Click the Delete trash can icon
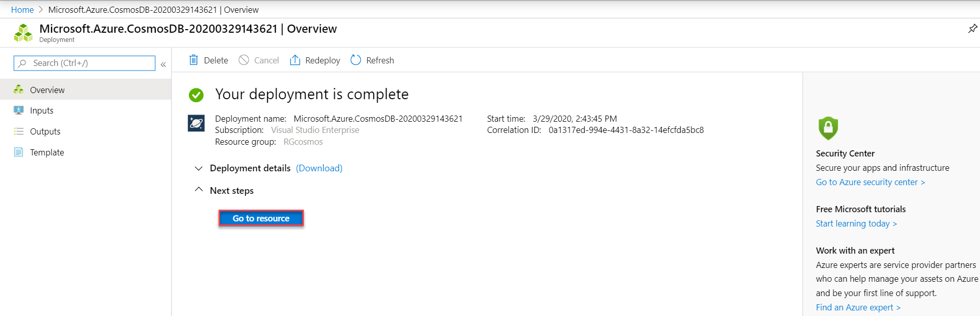 [194, 60]
